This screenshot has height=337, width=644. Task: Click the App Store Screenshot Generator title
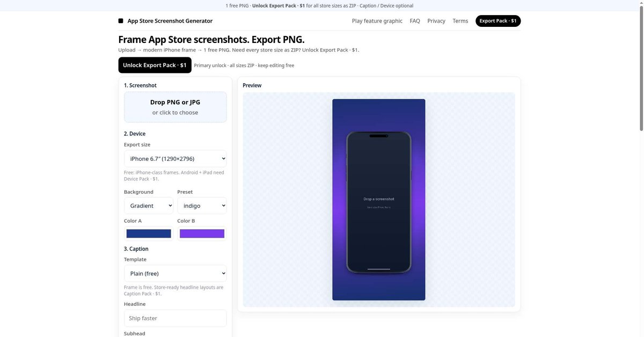coord(170,21)
